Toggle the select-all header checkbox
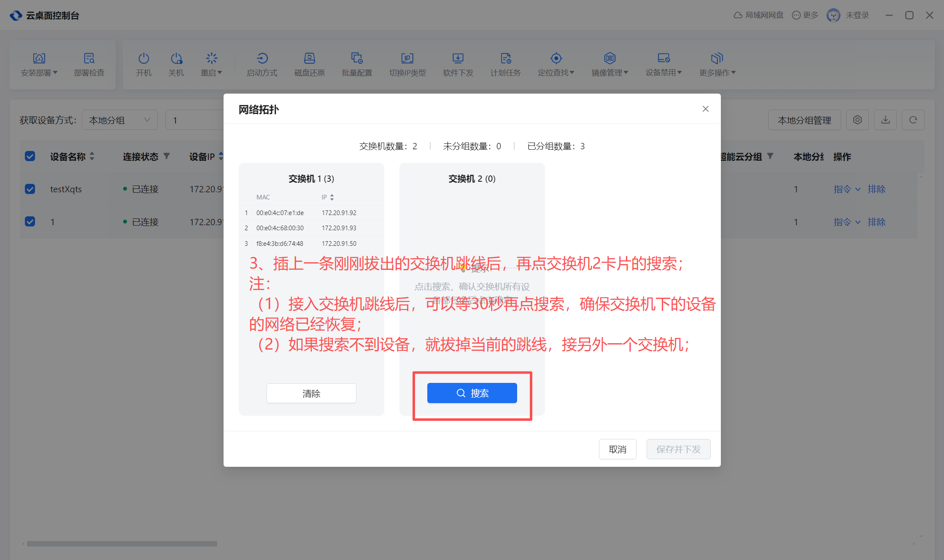The image size is (944, 560). coord(30,156)
